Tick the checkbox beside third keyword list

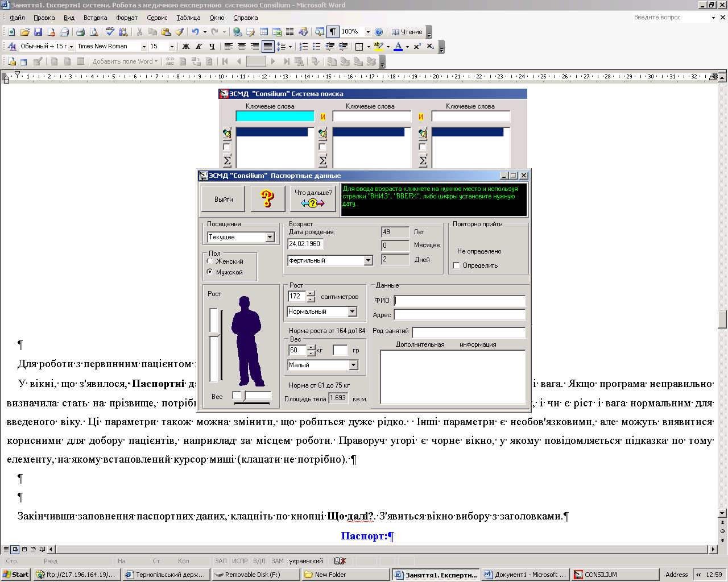pyautogui.click(x=422, y=147)
